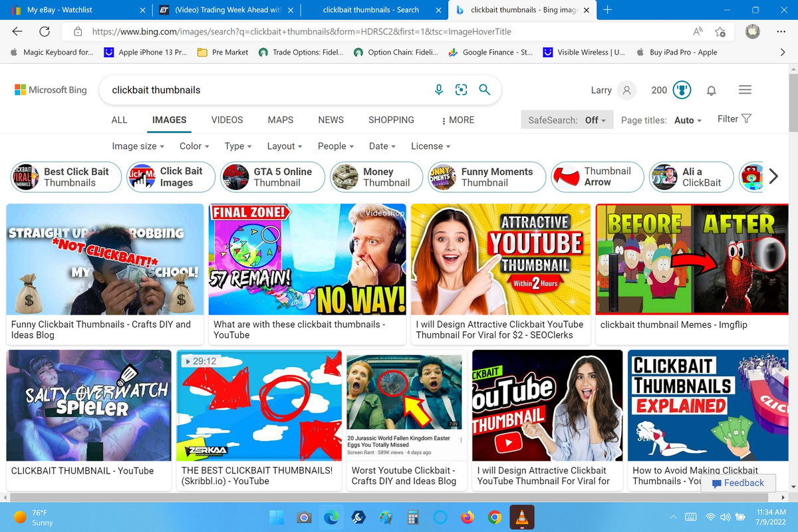Switch to the ALL results tab
798x532 pixels.
pos(120,120)
